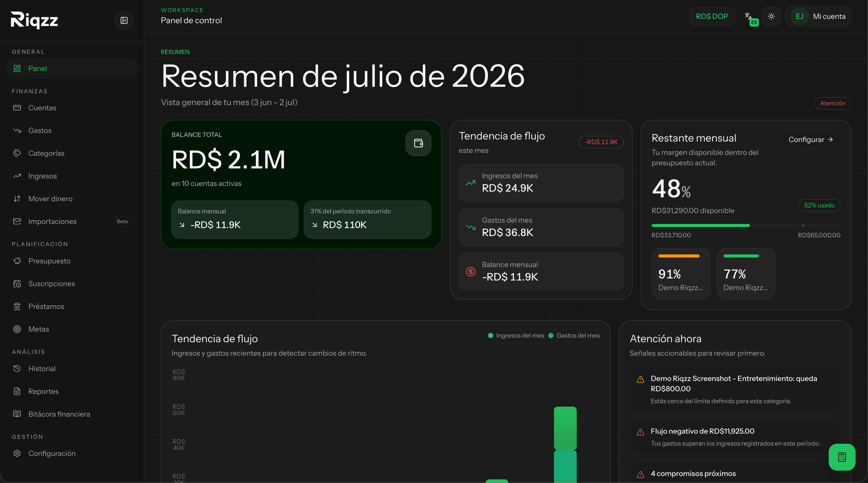Click the Configuración gear icon

point(17,453)
